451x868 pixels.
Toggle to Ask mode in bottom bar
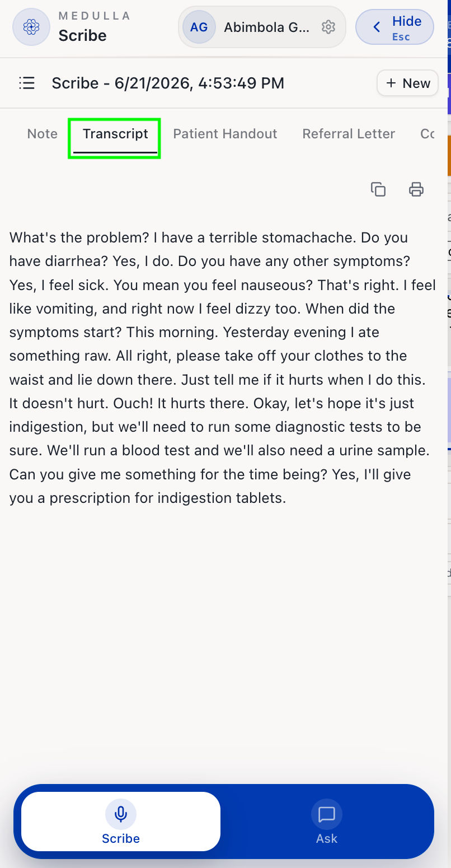tap(327, 822)
